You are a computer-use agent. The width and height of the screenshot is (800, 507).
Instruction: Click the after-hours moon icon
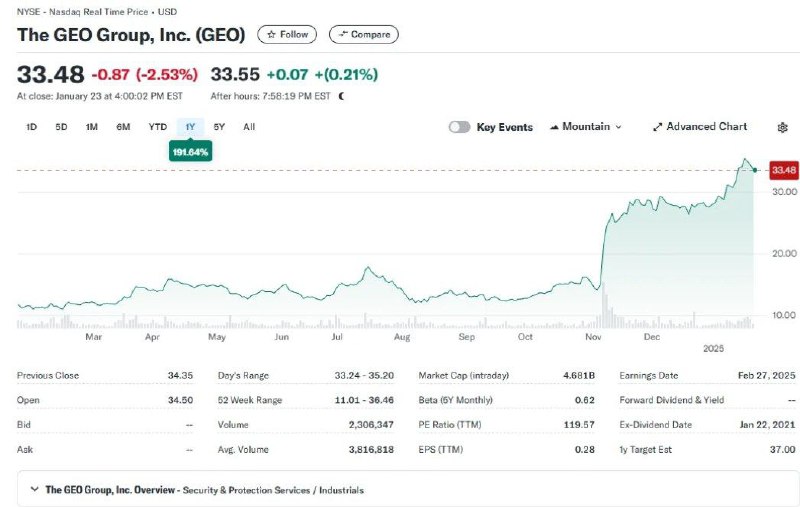click(x=341, y=96)
